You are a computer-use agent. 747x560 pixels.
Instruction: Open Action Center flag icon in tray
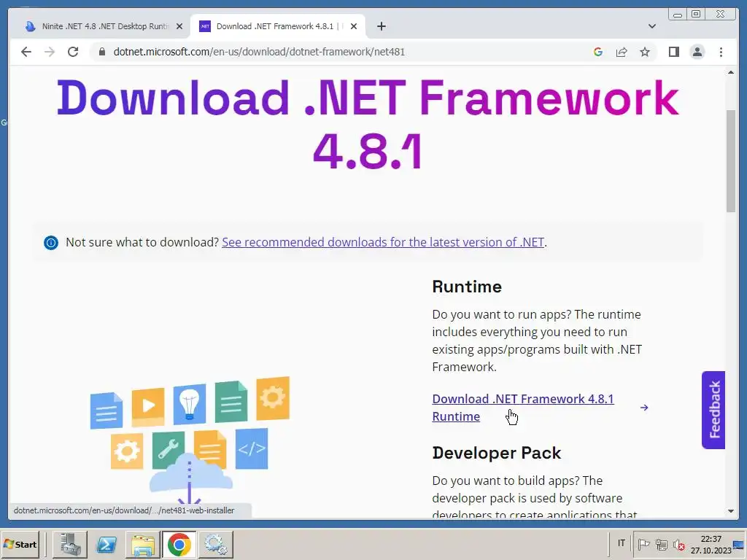[643, 544]
